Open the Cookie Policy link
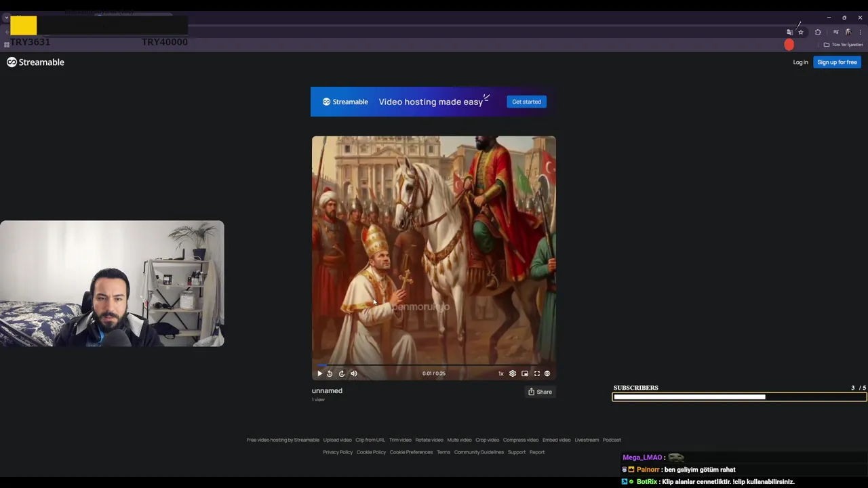The image size is (868, 488). click(371, 452)
